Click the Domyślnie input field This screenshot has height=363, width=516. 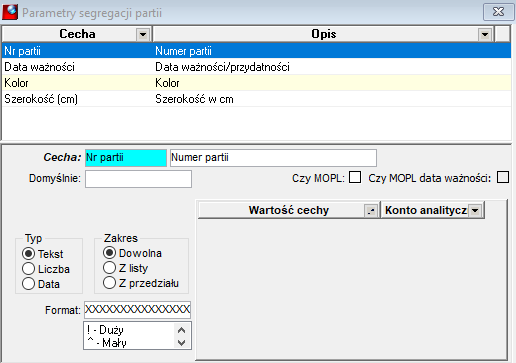click(x=138, y=179)
